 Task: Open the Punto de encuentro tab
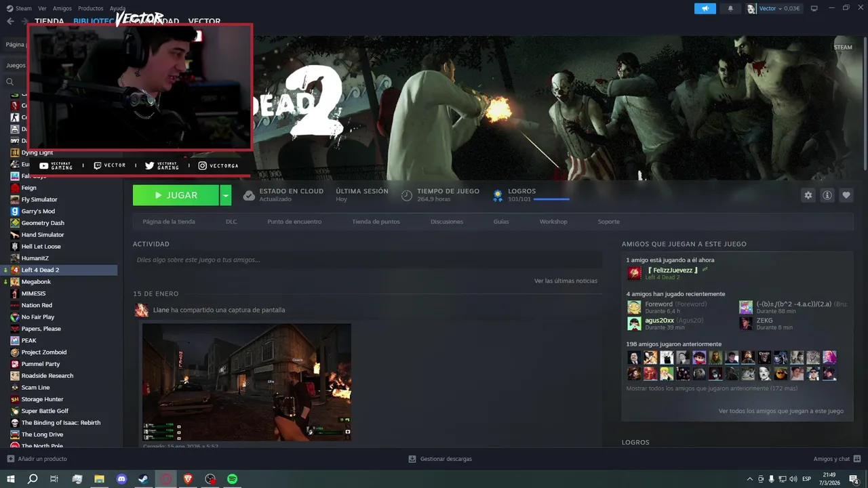click(x=294, y=222)
